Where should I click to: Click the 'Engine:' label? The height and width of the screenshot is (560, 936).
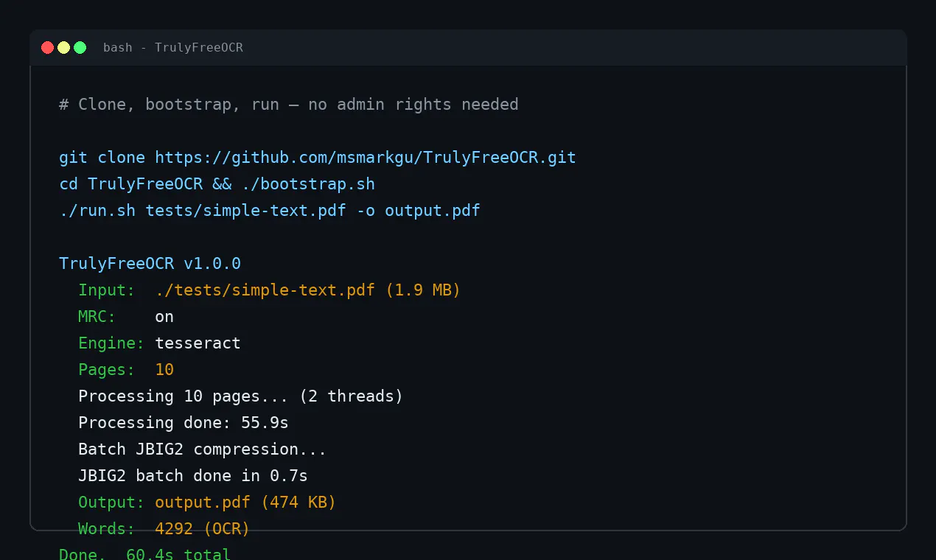tap(111, 343)
